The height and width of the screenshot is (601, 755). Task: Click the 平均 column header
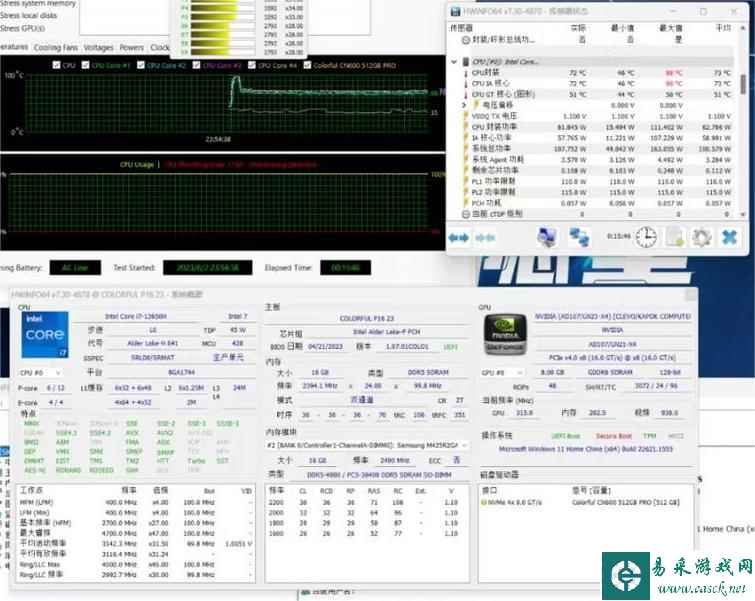click(x=723, y=28)
